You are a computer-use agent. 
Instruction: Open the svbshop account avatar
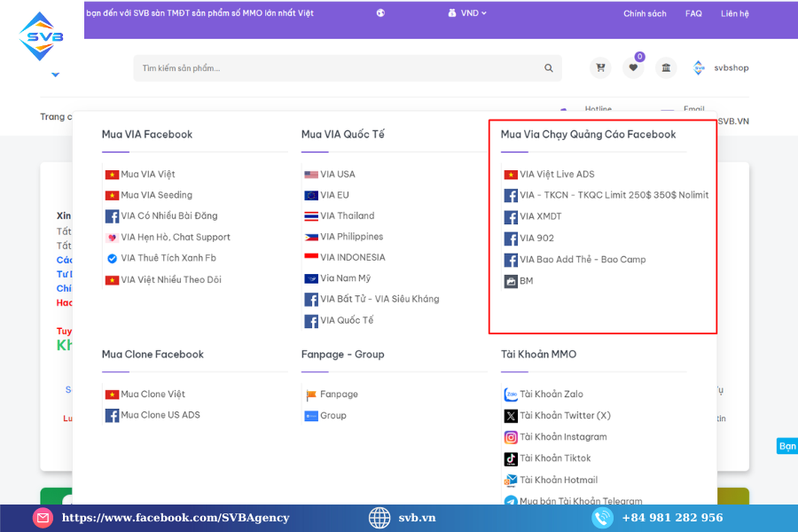tap(699, 67)
